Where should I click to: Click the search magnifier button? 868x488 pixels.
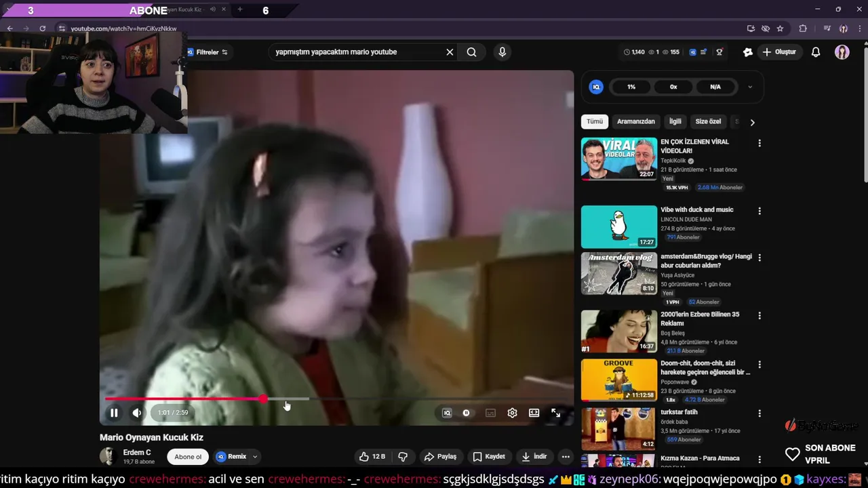[471, 52]
